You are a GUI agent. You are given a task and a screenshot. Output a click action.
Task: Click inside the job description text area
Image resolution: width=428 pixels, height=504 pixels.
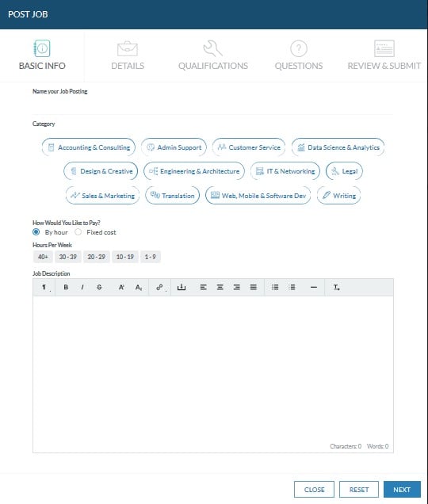click(213, 368)
